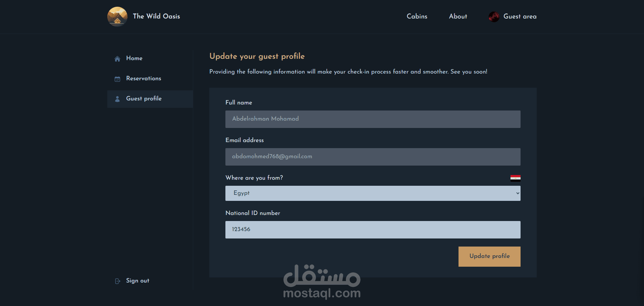This screenshot has width=644, height=306.
Task: Click the Reservations calendar icon
Action: 117,79
